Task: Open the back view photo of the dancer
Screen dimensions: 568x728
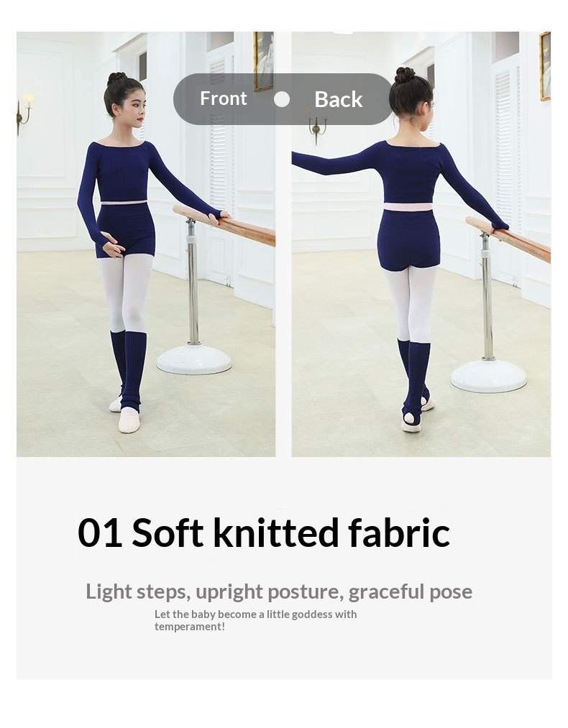Action: click(x=421, y=244)
